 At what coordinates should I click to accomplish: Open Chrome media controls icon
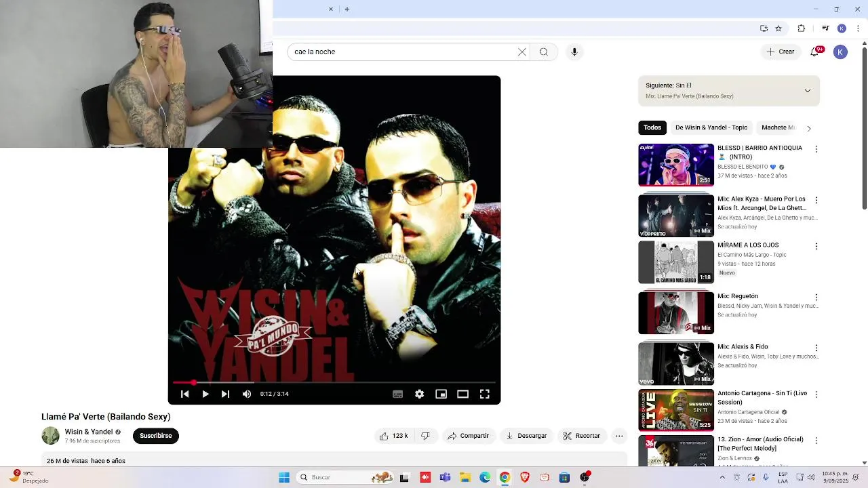tap(825, 28)
